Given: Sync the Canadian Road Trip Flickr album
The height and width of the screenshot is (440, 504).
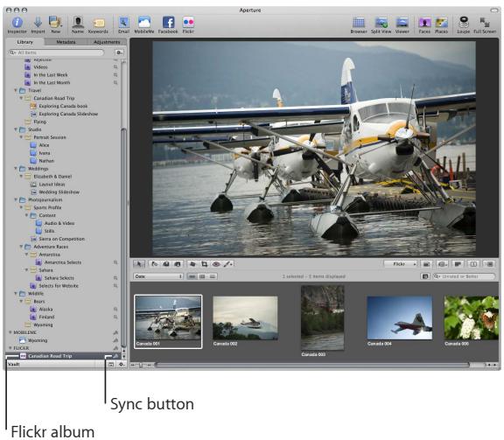Looking at the screenshot, I should [115, 356].
